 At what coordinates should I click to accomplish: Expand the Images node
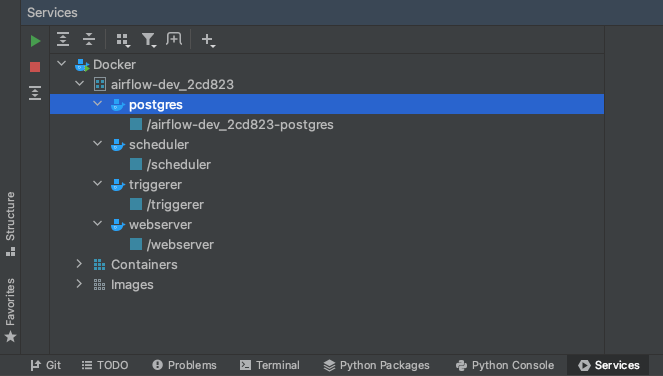pos(79,284)
